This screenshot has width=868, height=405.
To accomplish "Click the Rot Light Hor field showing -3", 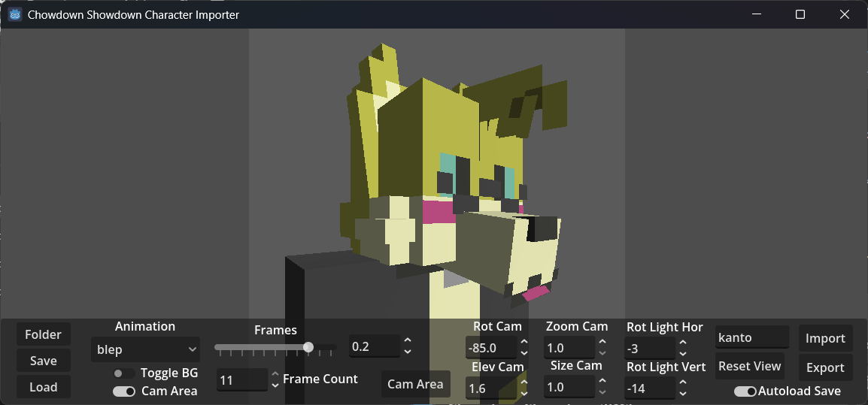I will click(x=650, y=349).
